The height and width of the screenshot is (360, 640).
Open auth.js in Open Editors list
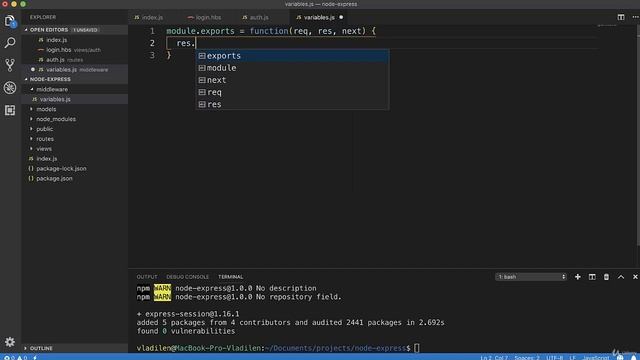tap(75, 60)
